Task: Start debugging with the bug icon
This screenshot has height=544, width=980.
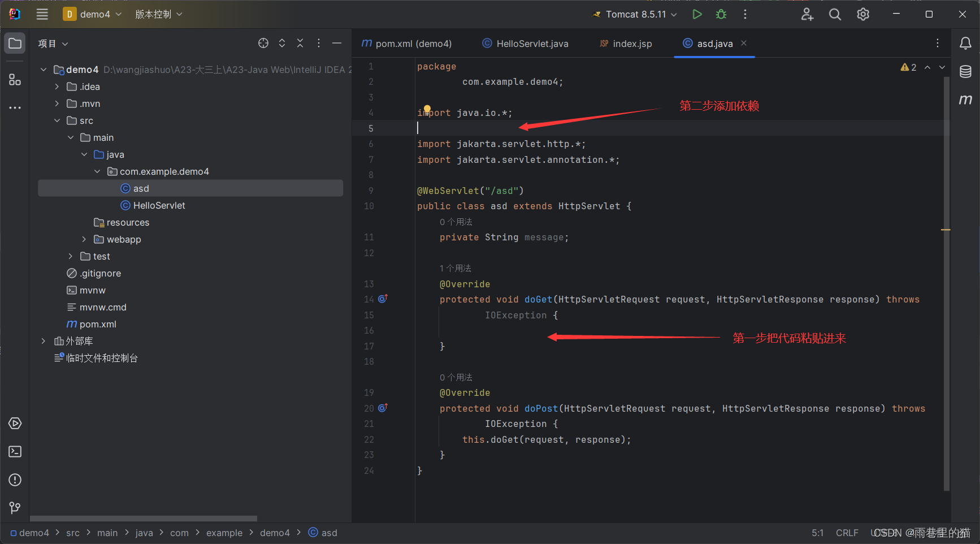Action: click(721, 14)
